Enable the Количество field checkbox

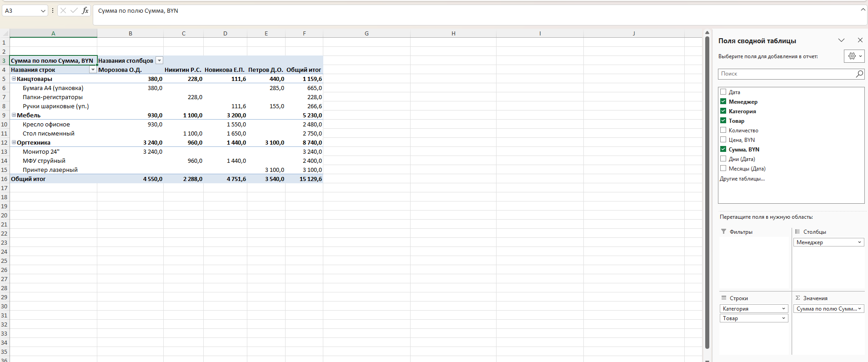(723, 130)
